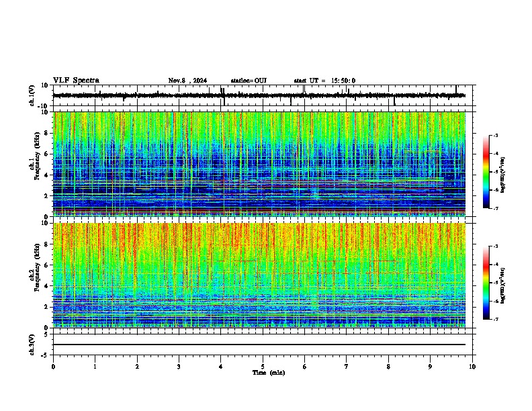
Task: Click time axis tick label '0'
Action: (x=53, y=366)
